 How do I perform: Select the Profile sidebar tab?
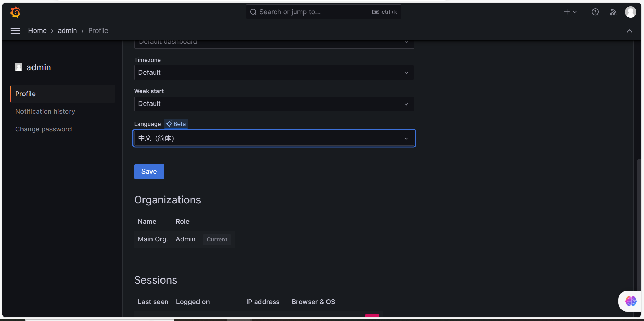(x=63, y=94)
